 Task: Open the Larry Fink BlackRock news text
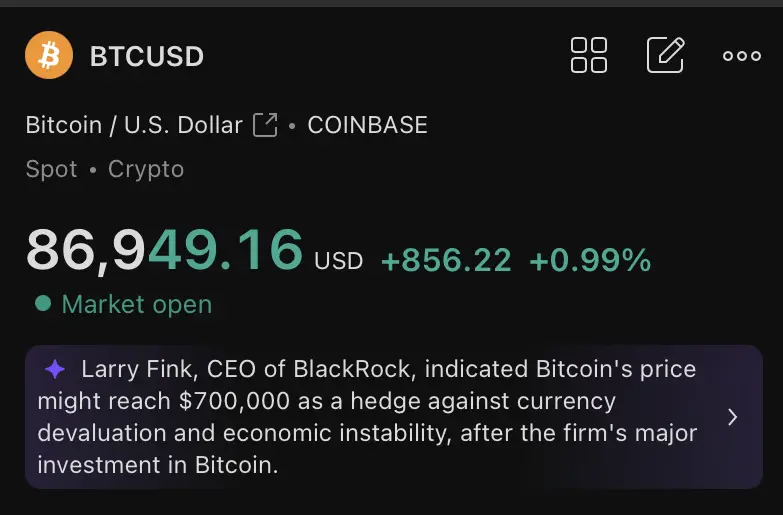tap(367, 417)
